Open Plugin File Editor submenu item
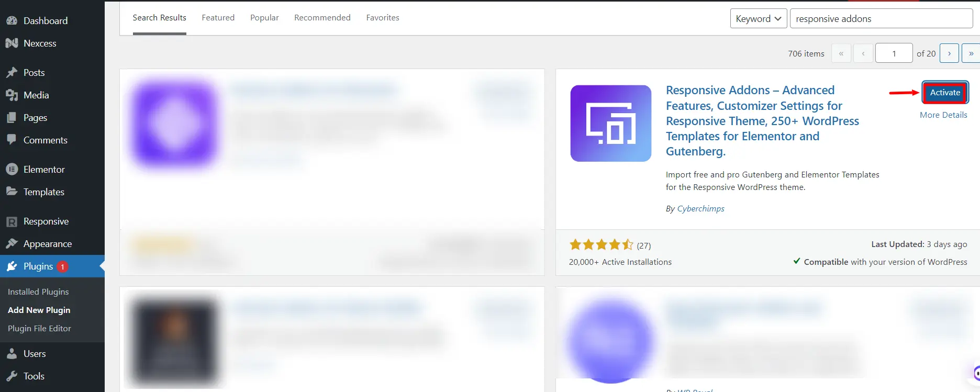 (39, 329)
